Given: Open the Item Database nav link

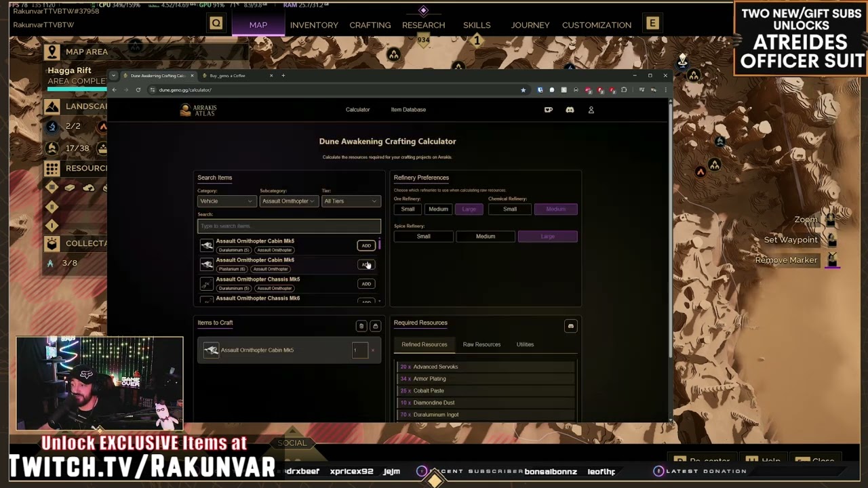Looking at the screenshot, I should (408, 110).
